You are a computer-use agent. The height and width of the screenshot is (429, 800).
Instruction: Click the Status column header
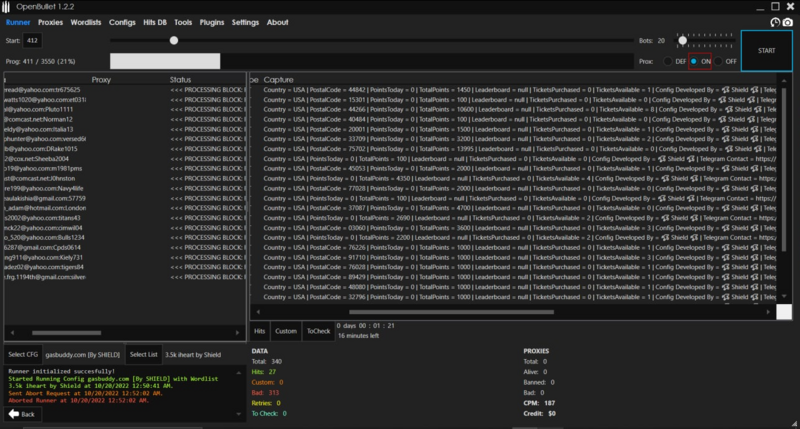(180, 80)
